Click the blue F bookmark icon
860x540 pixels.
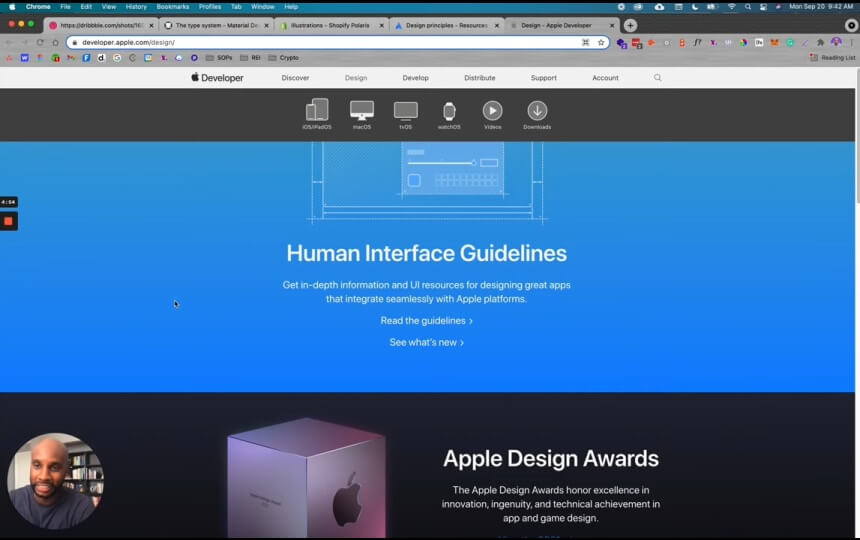tap(86, 58)
